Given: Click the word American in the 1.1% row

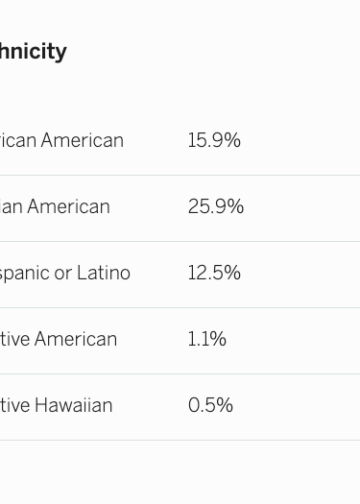Looking at the screenshot, I should tap(76, 339).
